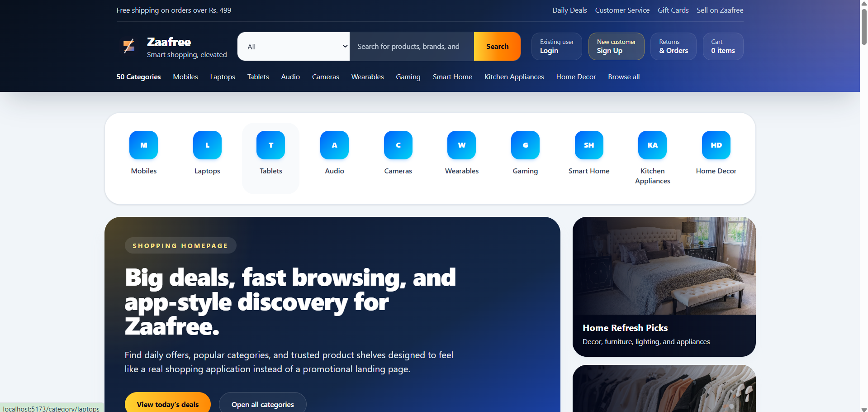This screenshot has height=412, width=868.
Task: Open the Customer Service link
Action: [622, 10]
